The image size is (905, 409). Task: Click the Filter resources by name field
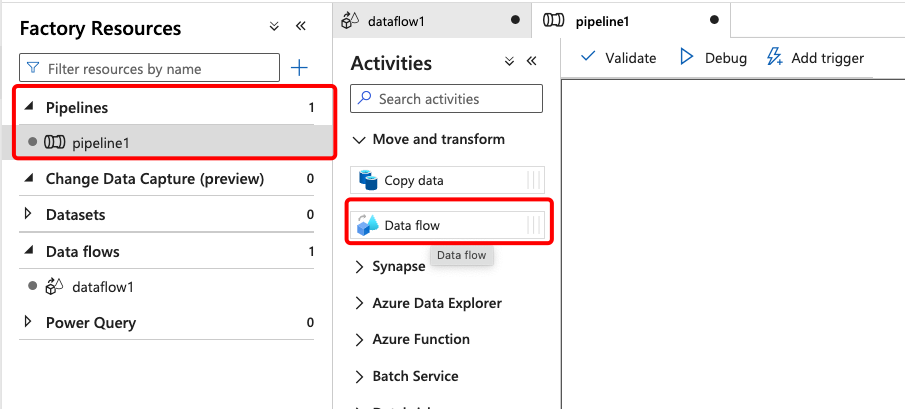coord(149,68)
